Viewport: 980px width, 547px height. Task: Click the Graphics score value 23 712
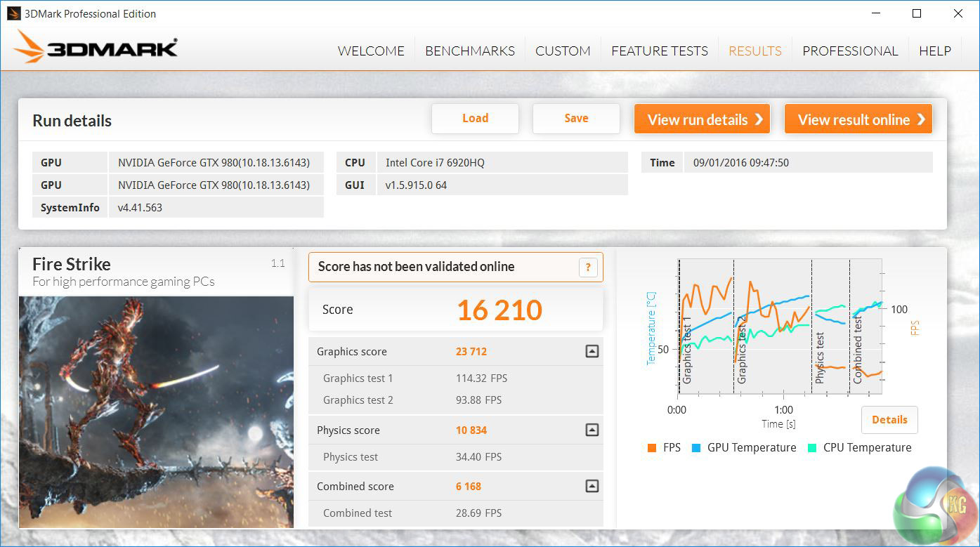pyautogui.click(x=471, y=352)
